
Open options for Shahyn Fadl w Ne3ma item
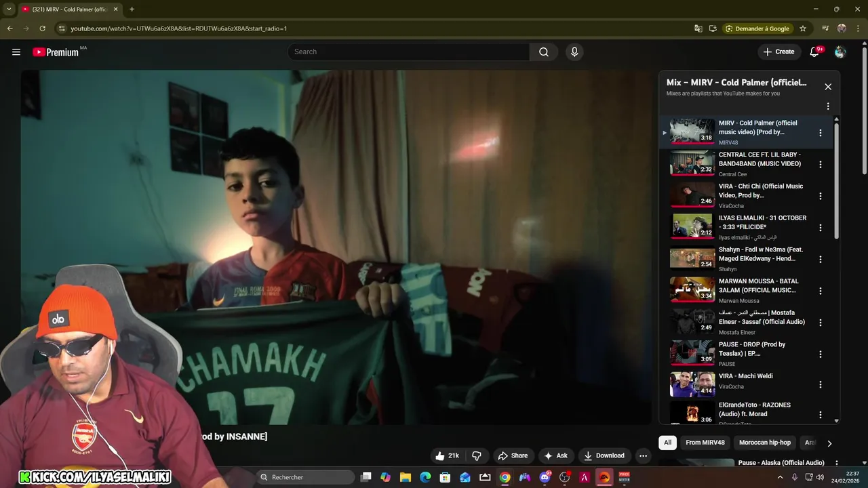coord(821,260)
